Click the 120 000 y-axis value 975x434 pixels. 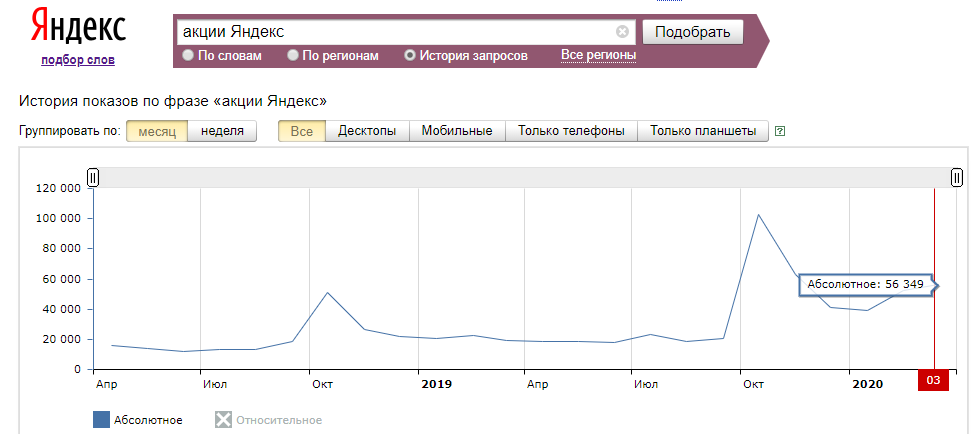(x=59, y=188)
